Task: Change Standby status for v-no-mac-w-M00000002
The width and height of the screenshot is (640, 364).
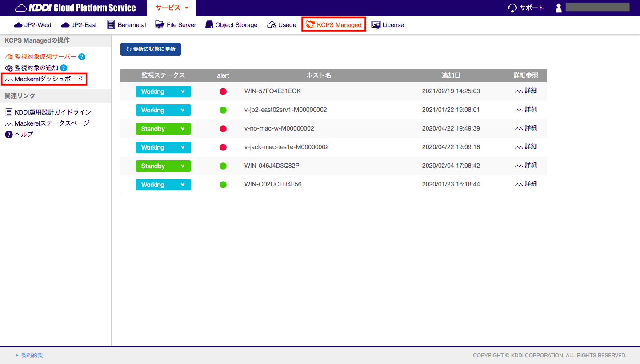Action: [163, 129]
